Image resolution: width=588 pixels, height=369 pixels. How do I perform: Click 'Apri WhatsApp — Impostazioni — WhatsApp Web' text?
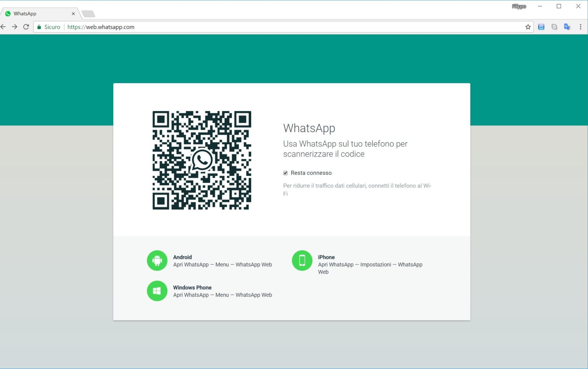point(370,268)
